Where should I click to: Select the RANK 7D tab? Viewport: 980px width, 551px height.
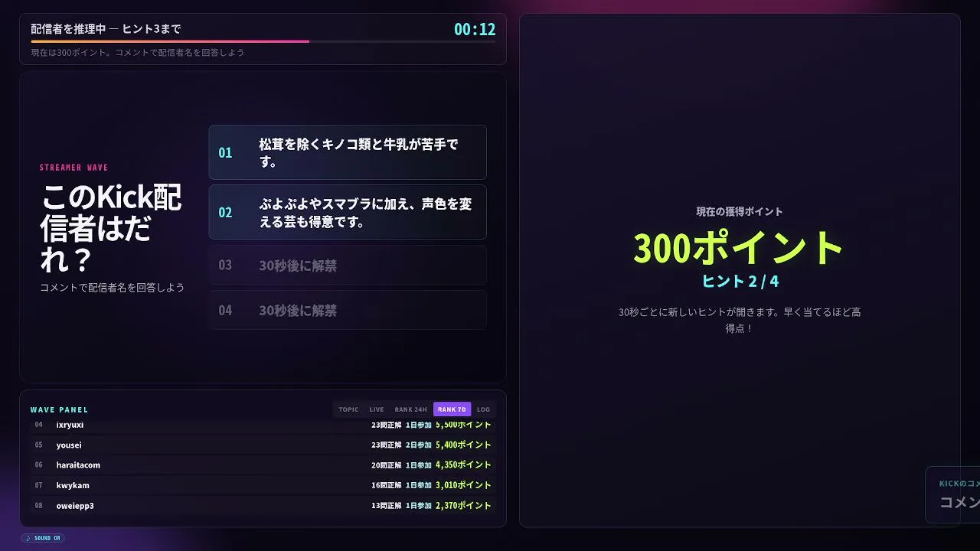point(452,409)
